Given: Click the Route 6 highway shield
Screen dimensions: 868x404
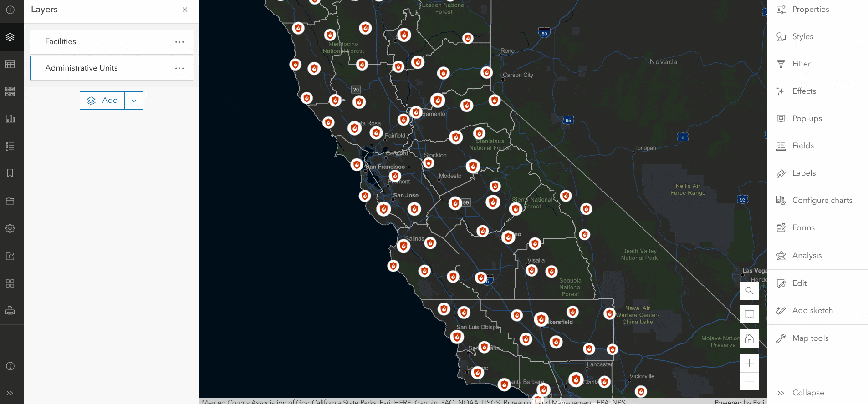Looking at the screenshot, I should [683, 137].
